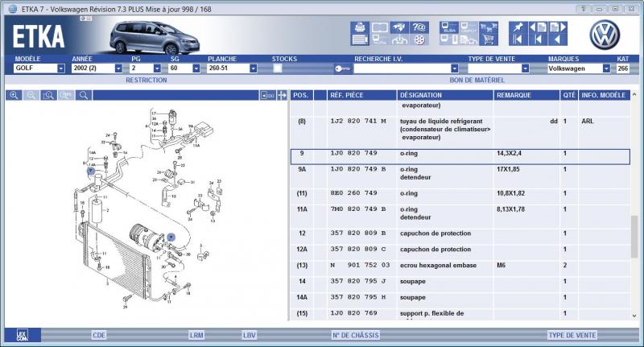Click the QTÉ column header
The height and width of the screenshot is (347, 644).
[x=569, y=95]
